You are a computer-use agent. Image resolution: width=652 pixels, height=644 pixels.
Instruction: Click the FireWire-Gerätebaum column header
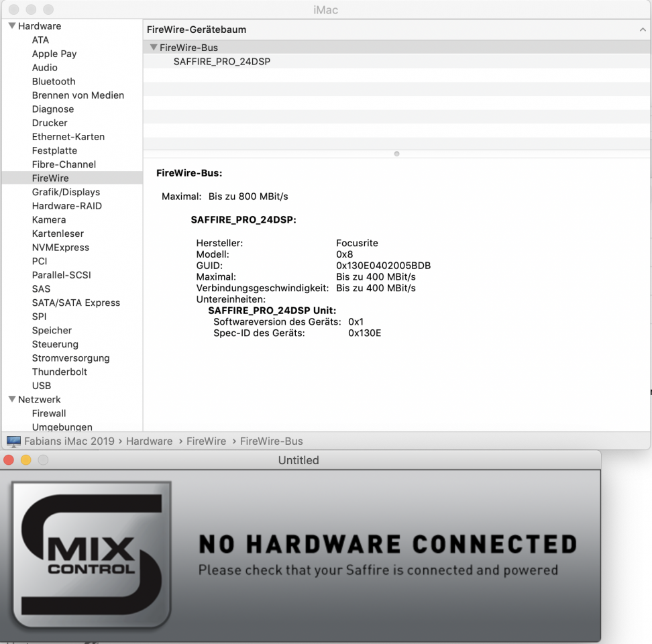point(396,30)
